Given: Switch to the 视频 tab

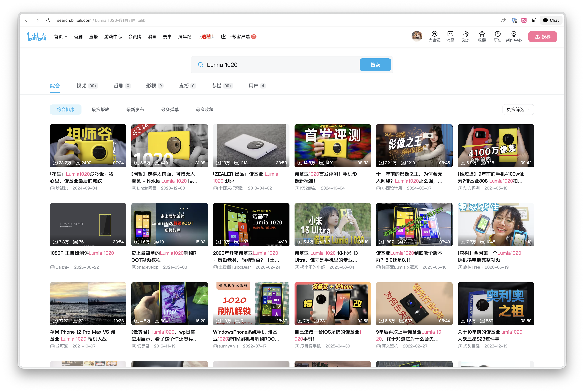Looking at the screenshot, I should pos(81,86).
